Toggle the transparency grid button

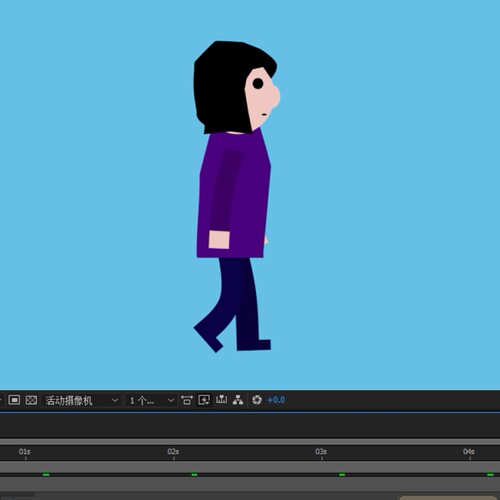pos(31,400)
